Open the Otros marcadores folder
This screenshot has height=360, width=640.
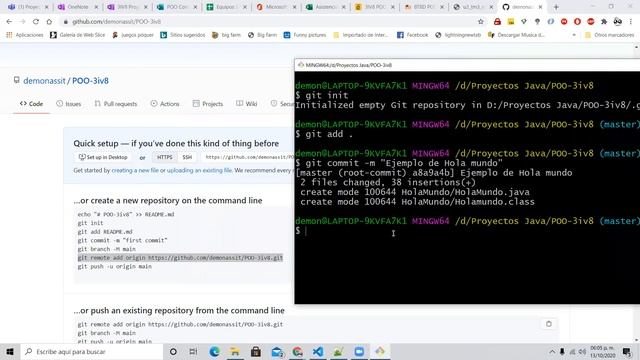pos(609,35)
